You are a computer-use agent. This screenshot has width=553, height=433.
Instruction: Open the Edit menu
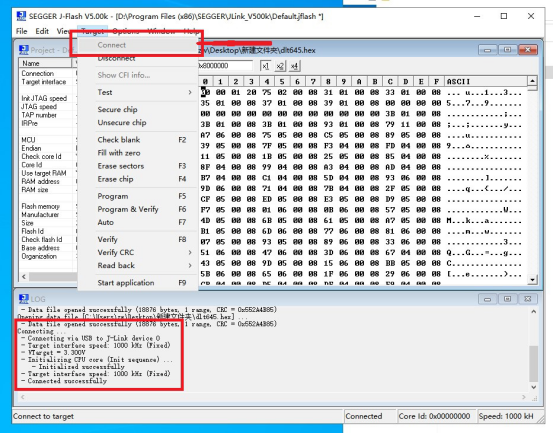[42, 31]
